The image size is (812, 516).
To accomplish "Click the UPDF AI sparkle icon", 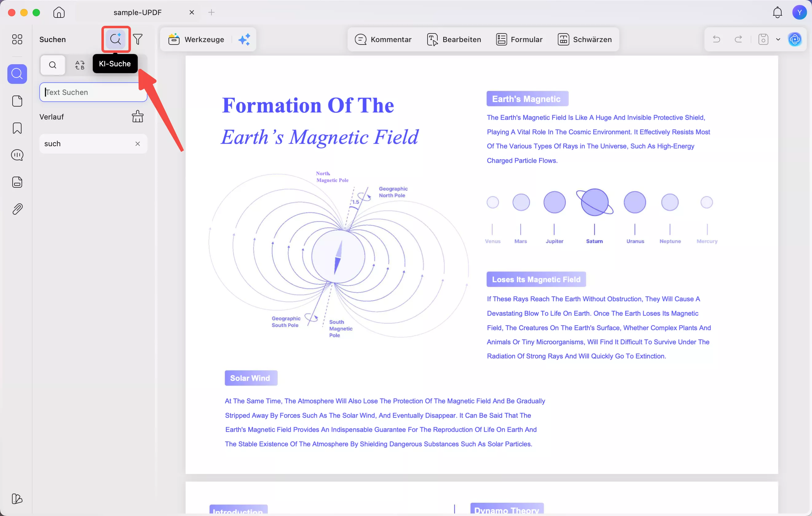I will point(244,39).
